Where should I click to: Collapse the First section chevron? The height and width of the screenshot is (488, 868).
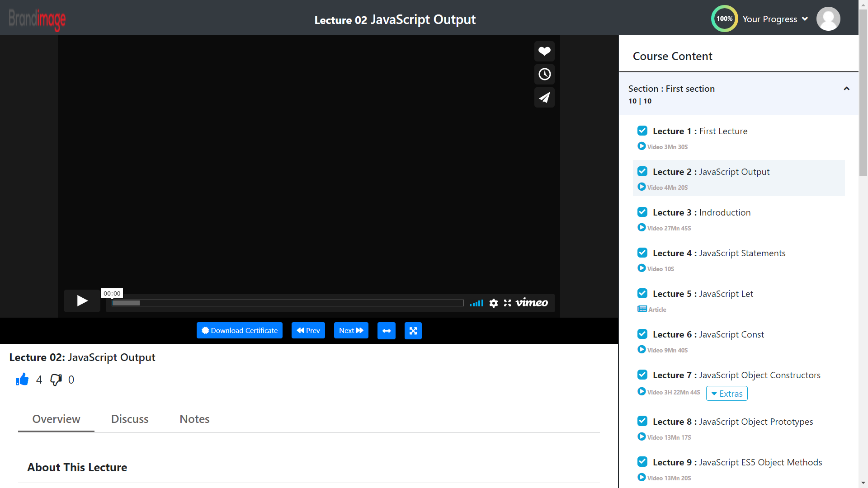coord(847,89)
